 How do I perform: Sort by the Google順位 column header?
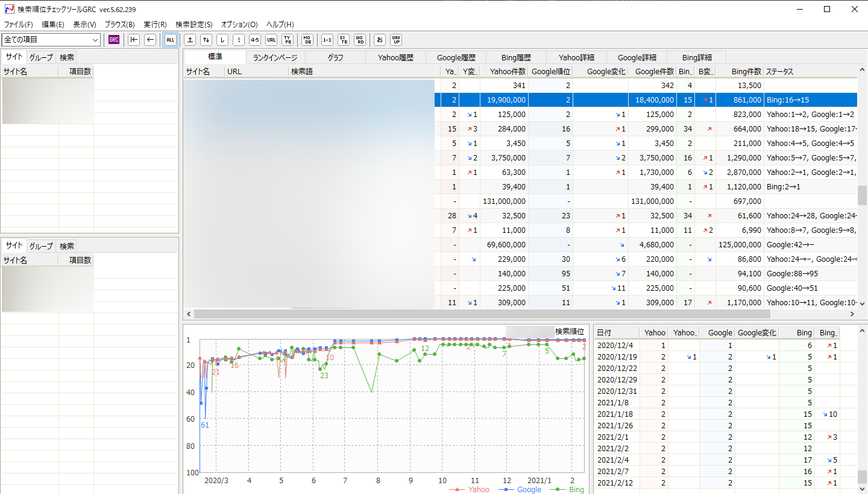[x=550, y=72]
